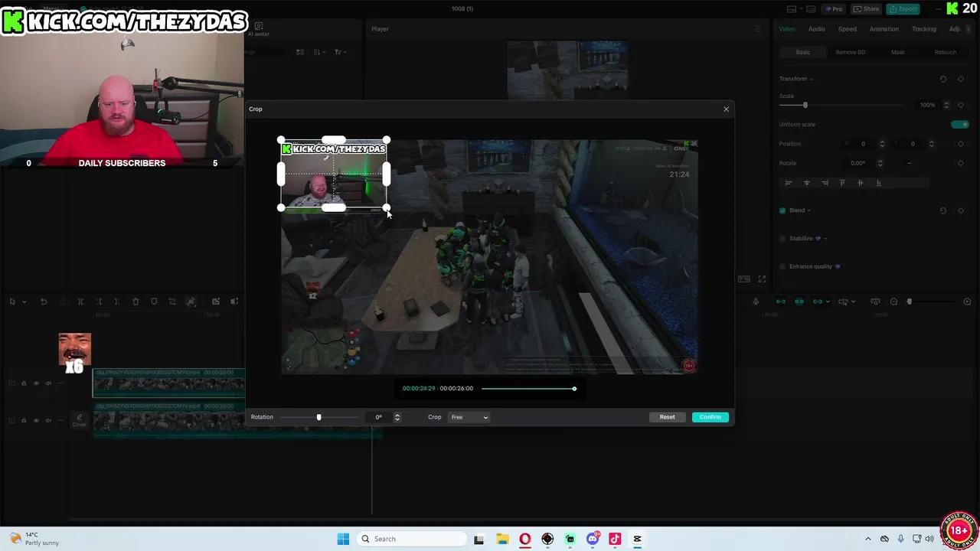Image resolution: width=980 pixels, height=551 pixels.
Task: Step the crop rotation degree value
Action: click(x=397, y=417)
